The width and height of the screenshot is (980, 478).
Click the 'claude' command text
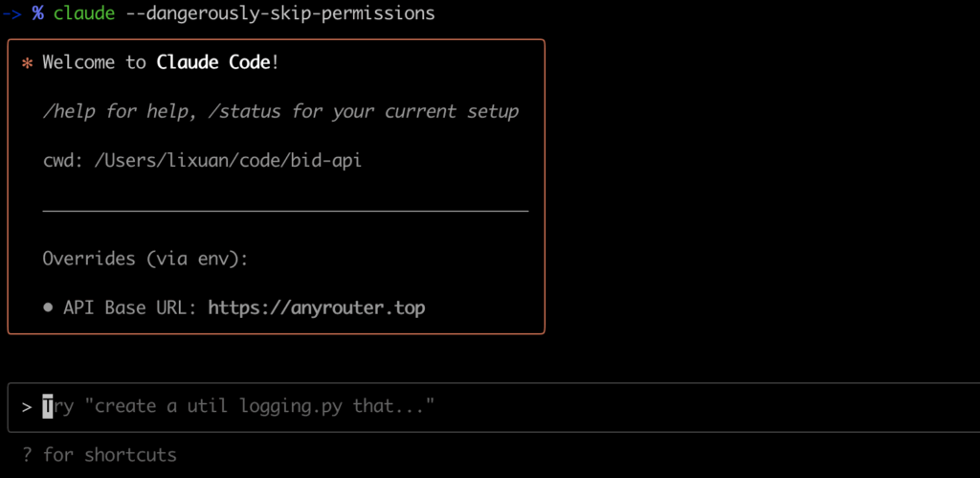tap(84, 13)
